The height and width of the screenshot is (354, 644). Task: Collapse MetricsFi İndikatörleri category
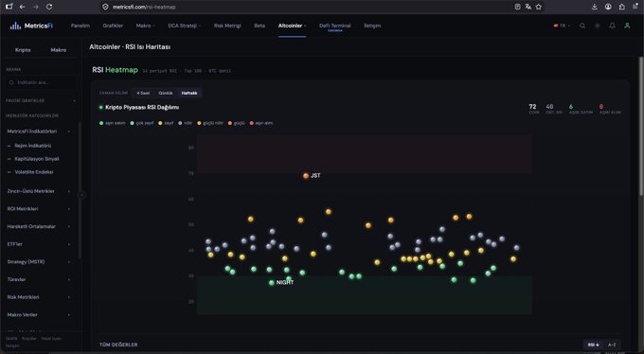pyautogui.click(x=38, y=132)
